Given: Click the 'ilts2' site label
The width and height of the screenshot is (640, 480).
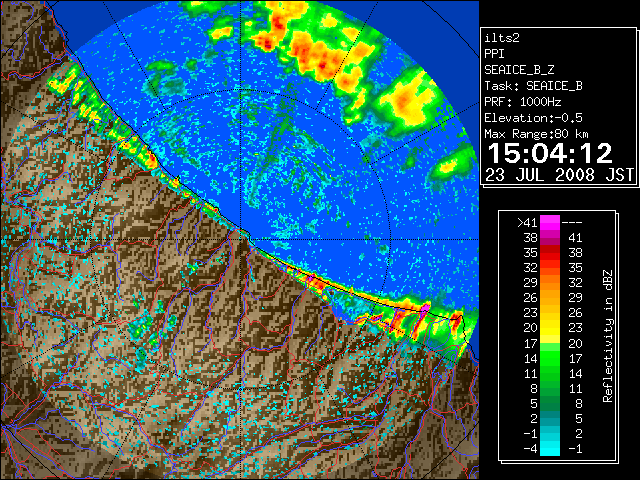Looking at the screenshot, I should [502, 38].
